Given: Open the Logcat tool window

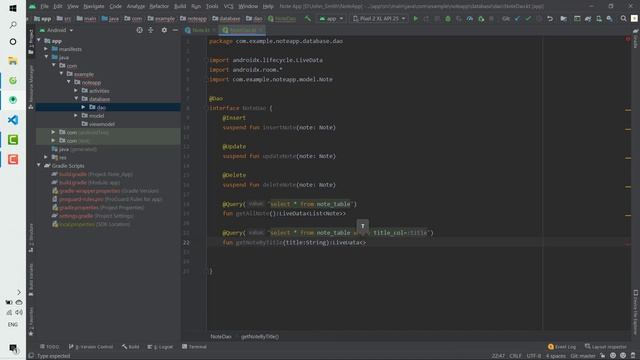Looking at the screenshot, I should 160,347.
